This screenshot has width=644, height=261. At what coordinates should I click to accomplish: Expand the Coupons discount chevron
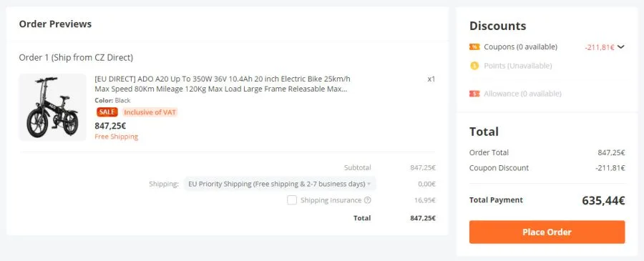click(x=620, y=46)
